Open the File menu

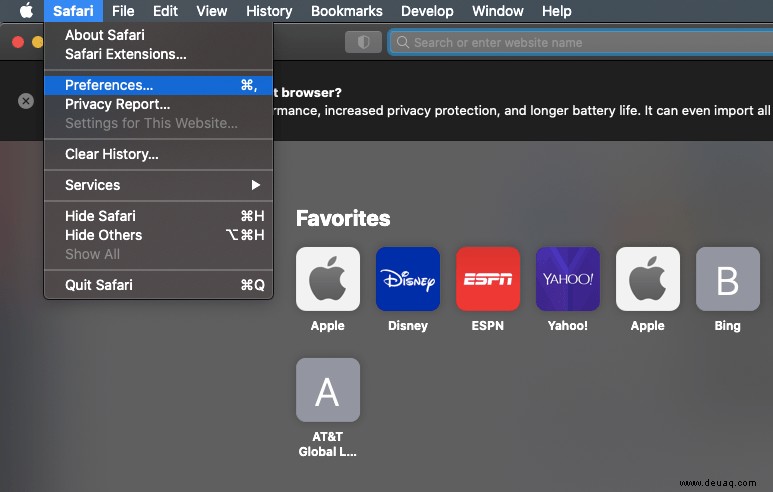coord(123,11)
